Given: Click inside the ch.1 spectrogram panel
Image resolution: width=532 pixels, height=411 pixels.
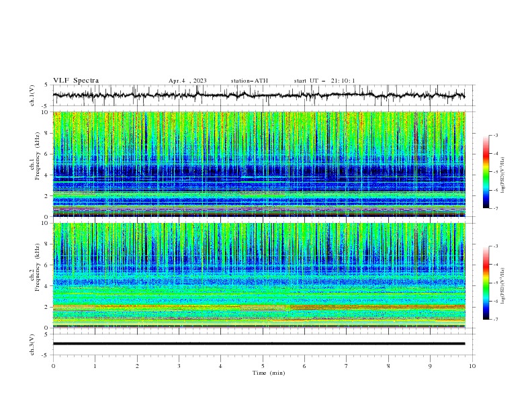Looking at the screenshot, I should (x=259, y=164).
